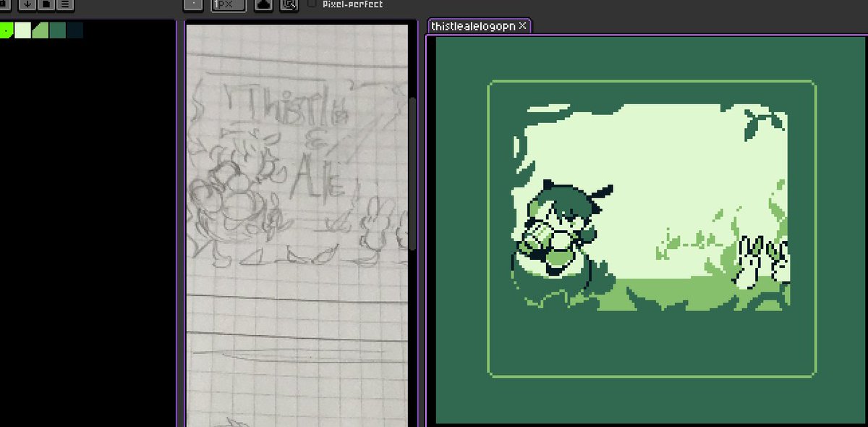Select the pale mint palette swatch
Image resolution: width=868 pixels, height=427 pixels.
23,30
